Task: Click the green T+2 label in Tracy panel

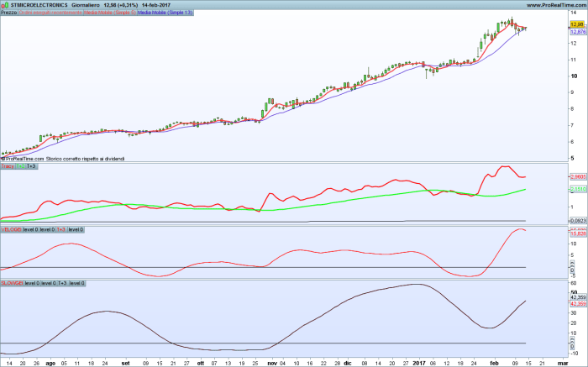Action: coord(21,166)
